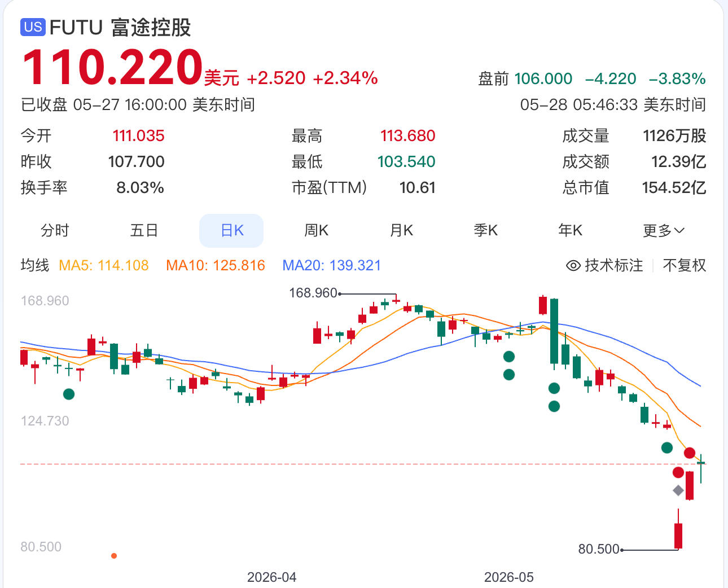Click the 今开 value 111.035
The image size is (728, 588).
click(139, 135)
